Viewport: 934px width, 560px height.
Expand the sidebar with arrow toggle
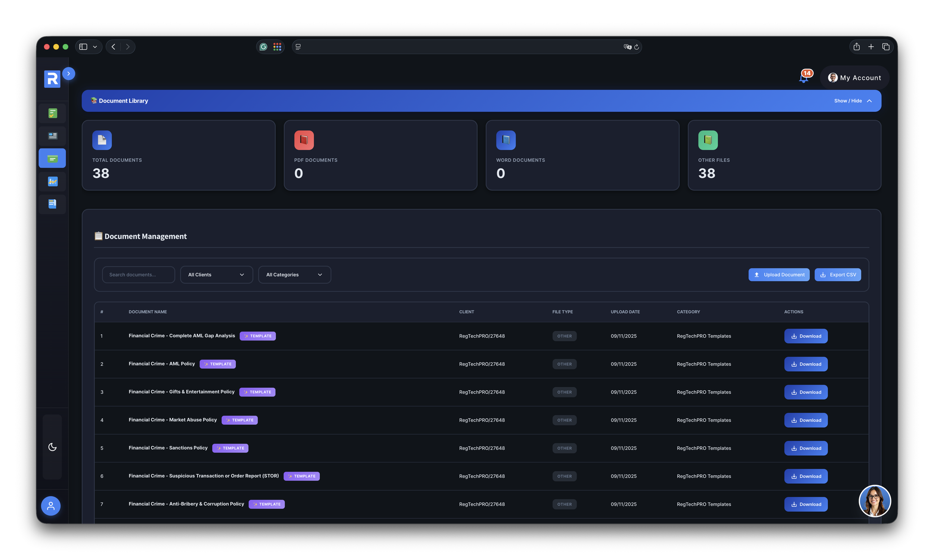pos(69,74)
